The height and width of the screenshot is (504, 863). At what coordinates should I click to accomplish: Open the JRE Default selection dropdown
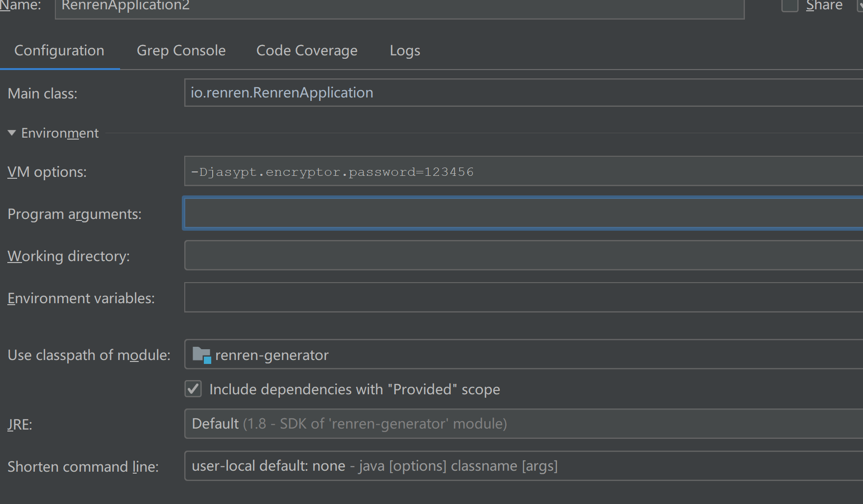pyautogui.click(x=523, y=424)
